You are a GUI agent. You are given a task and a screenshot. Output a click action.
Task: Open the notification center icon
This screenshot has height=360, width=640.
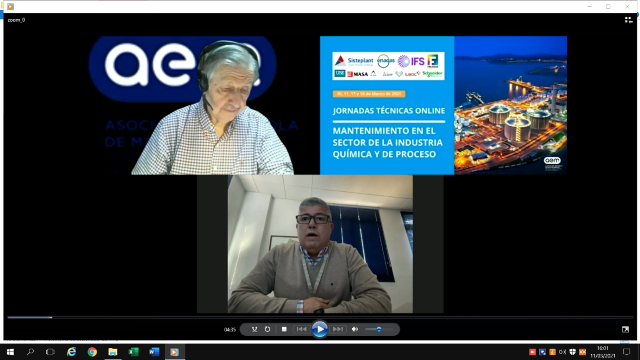coord(627,352)
